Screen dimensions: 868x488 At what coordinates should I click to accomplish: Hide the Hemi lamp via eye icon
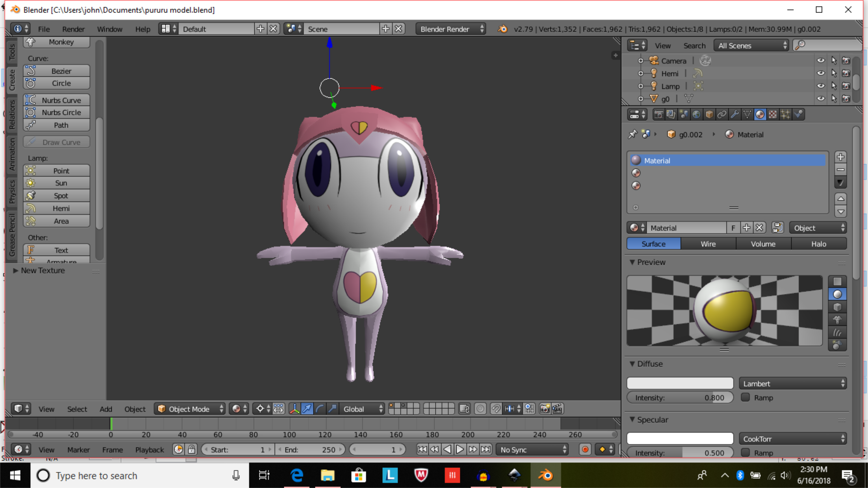pos(821,73)
